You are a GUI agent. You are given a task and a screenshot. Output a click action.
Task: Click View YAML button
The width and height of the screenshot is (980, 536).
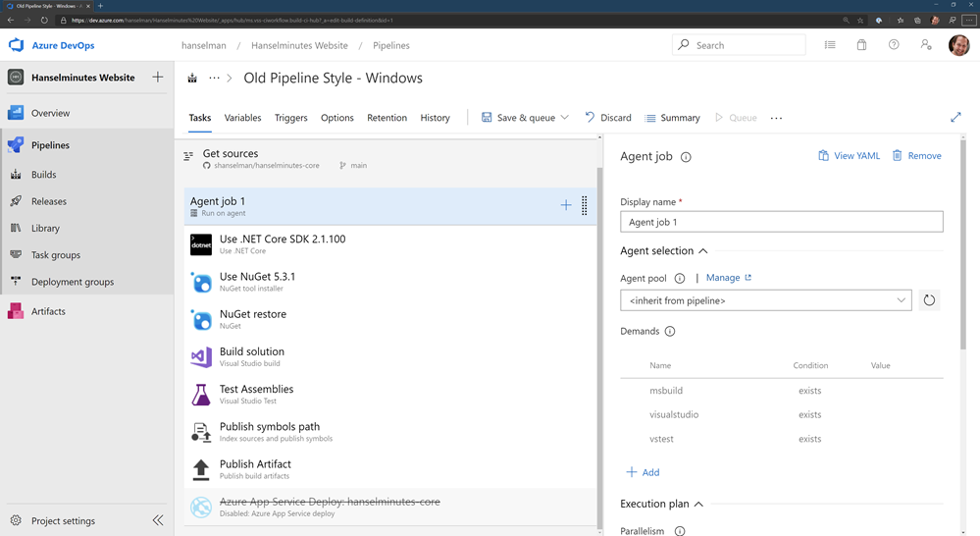[x=849, y=156]
